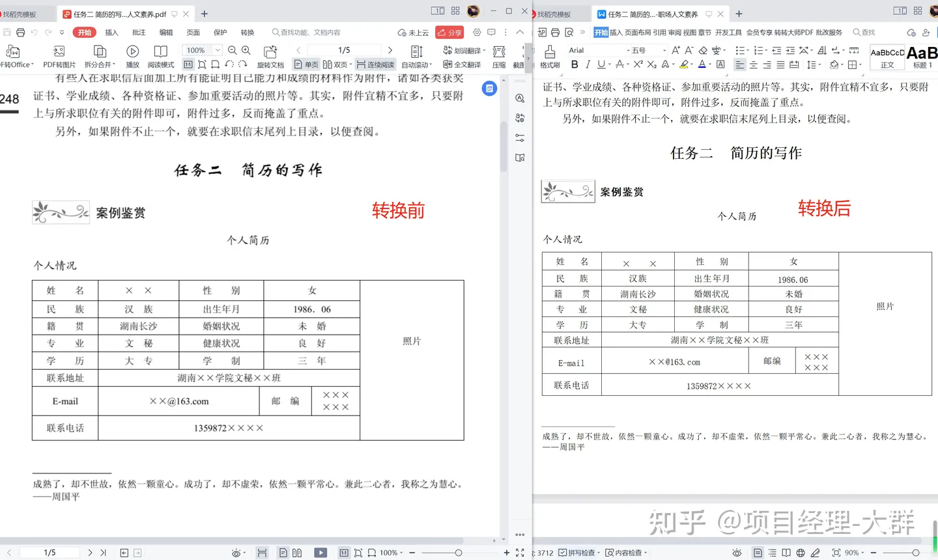Click the 1/5 page number field in PDF toolbar
Image resolution: width=938 pixels, height=560 pixels.
coord(344,50)
